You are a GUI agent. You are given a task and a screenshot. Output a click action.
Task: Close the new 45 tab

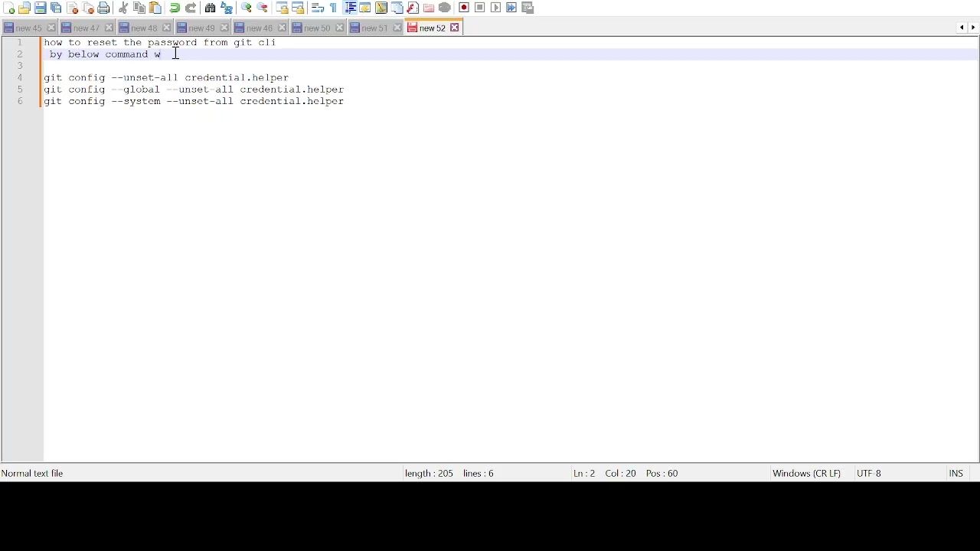(x=51, y=28)
